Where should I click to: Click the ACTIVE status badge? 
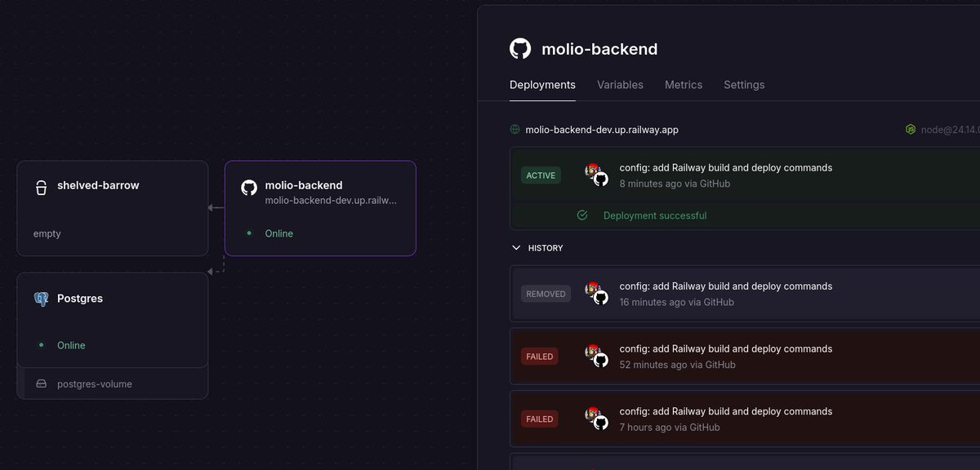[x=541, y=175]
